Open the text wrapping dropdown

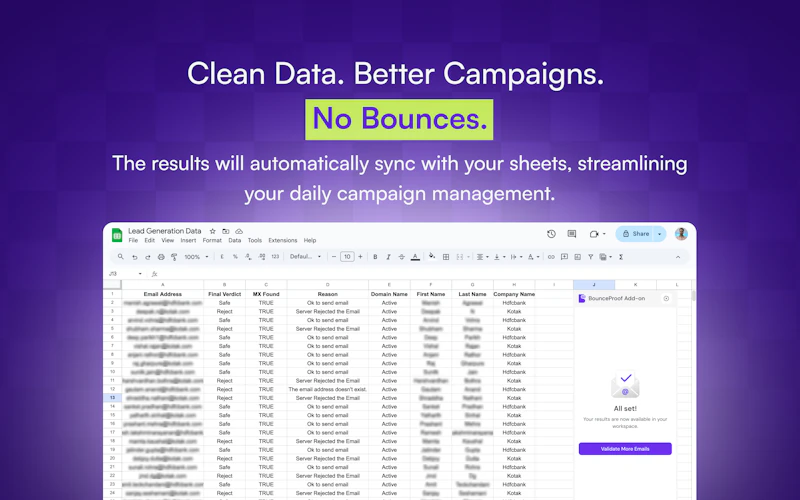[516, 257]
